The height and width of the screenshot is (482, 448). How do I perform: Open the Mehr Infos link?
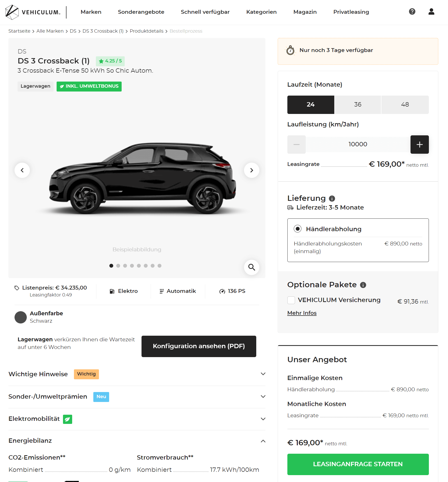click(x=302, y=313)
